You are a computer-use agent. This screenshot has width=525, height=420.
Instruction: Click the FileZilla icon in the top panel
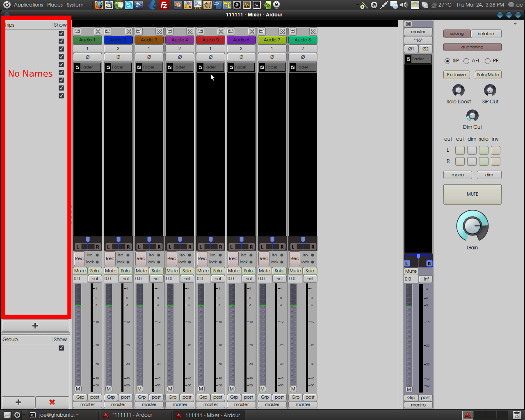coord(164,5)
